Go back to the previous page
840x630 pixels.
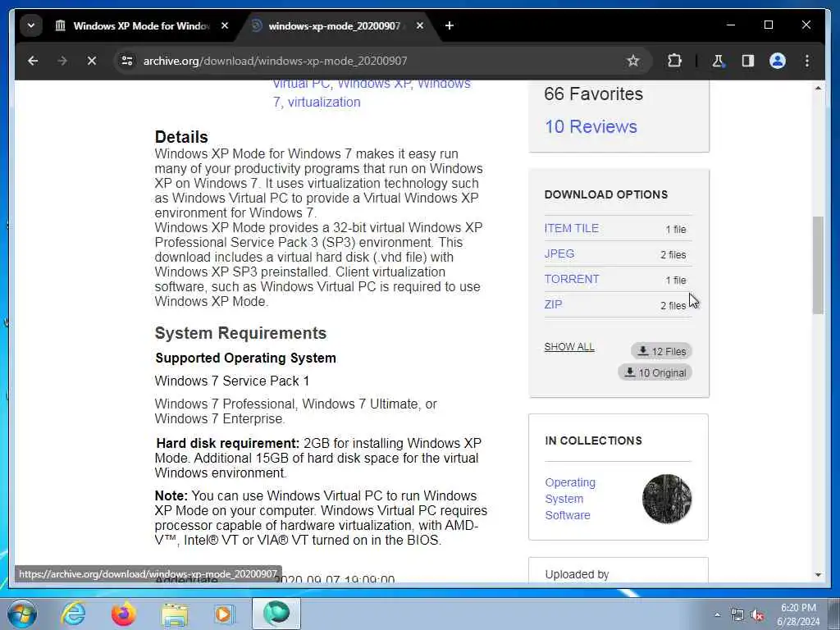33,61
